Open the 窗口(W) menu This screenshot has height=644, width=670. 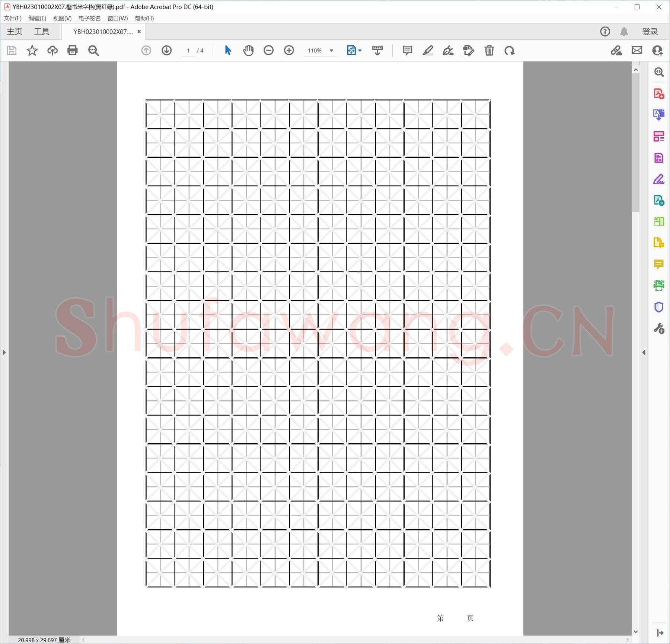click(x=118, y=18)
